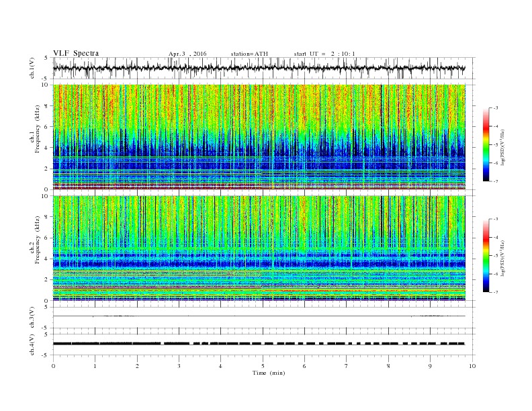This screenshot has width=532, height=411.
Task: Click the "station=ATH" header label
Action: coord(249,54)
